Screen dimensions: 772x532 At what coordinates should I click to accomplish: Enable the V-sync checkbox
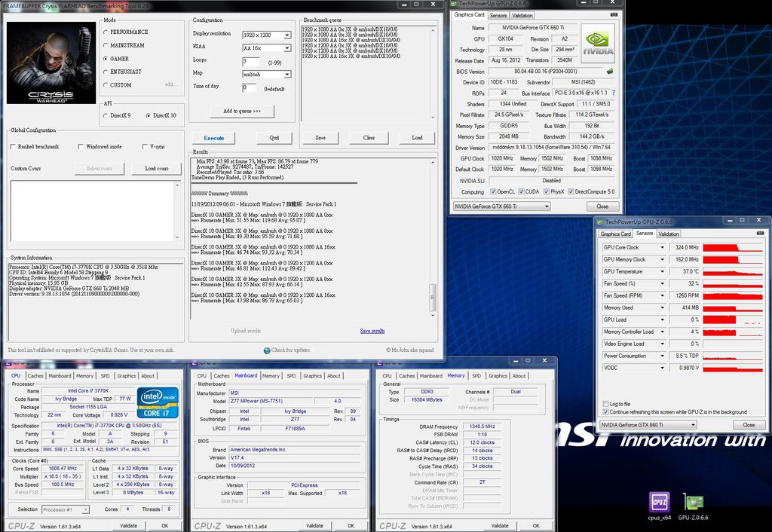tap(145, 147)
